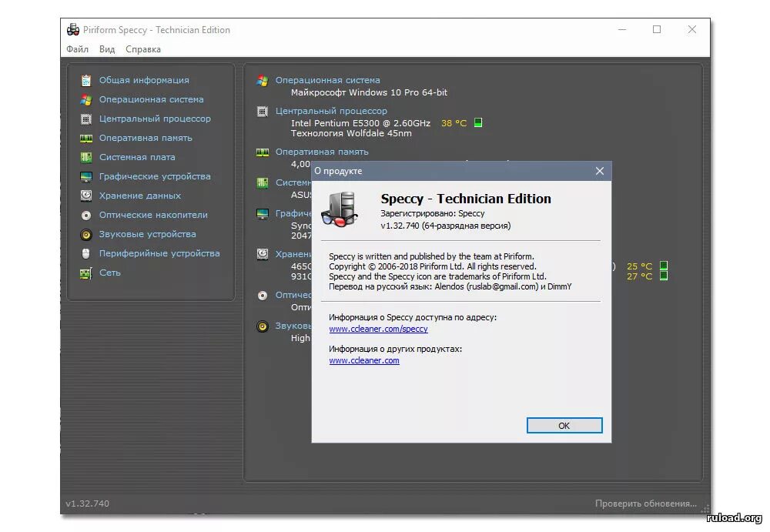Viewport: 770px width, 532px height.
Task: Click the motherboard icon beside sidebar Системная плата
Action: [86, 157]
